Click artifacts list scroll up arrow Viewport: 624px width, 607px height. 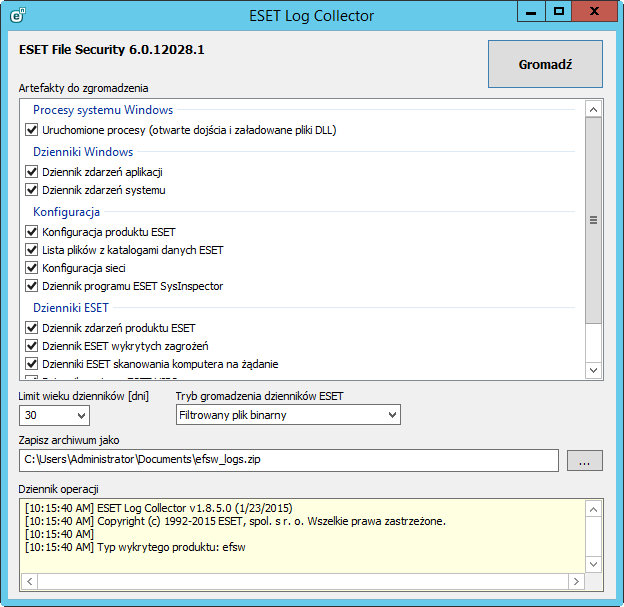pyautogui.click(x=593, y=109)
